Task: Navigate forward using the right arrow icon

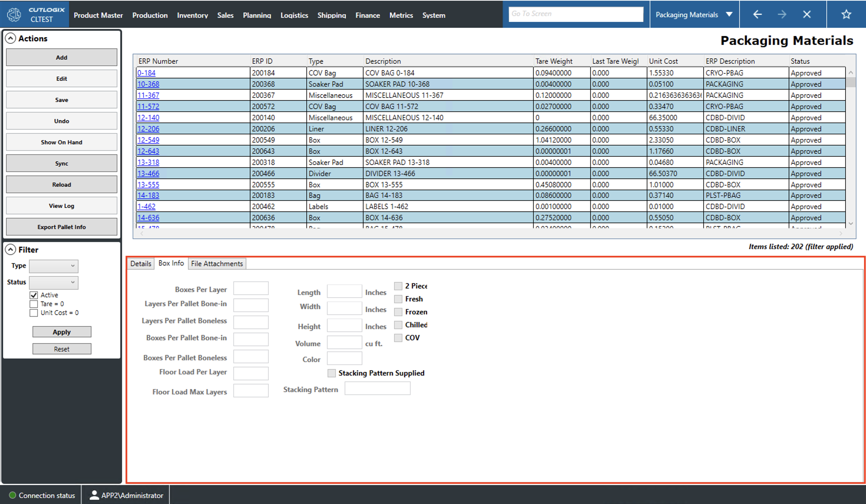Action: pos(782,14)
